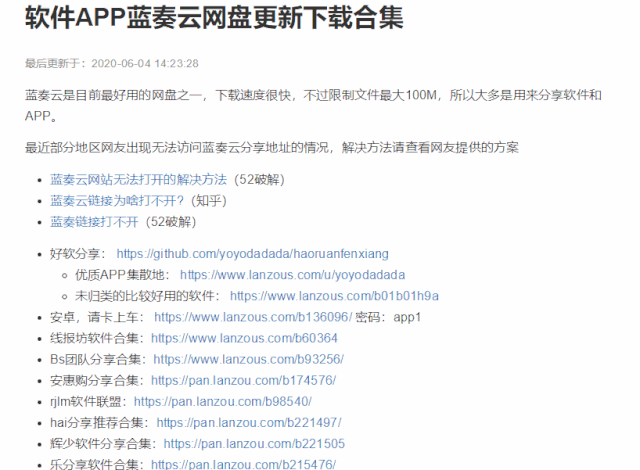The width and height of the screenshot is (640, 470).
Task: Click the page title 软件APP蓝奏云网盘更新下载合集
Action: 214,18
